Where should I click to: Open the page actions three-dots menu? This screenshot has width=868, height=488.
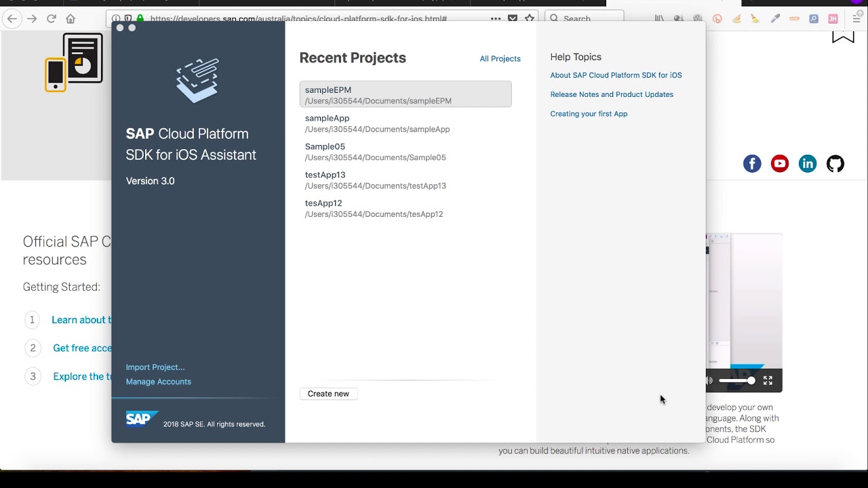[496, 19]
